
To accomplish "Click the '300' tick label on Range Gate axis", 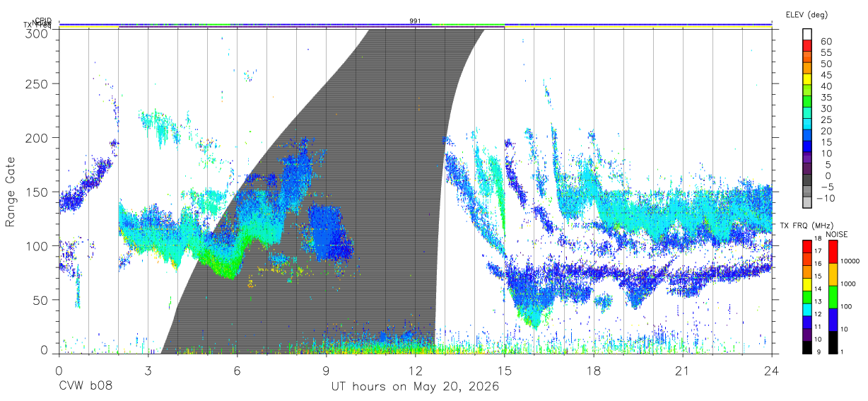I will pos(37,33).
